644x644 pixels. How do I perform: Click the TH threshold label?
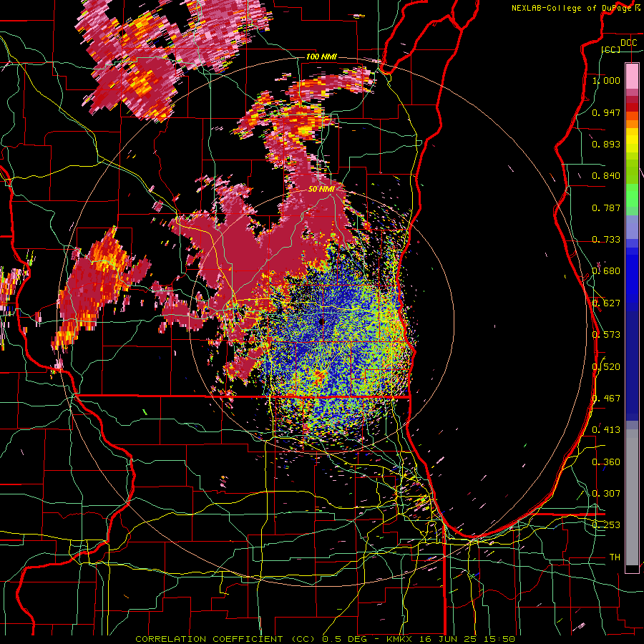(615, 557)
